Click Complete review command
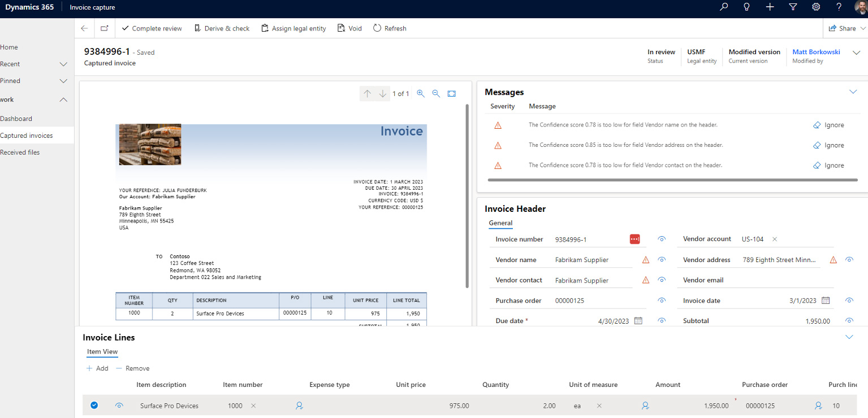Viewport: 868px width, 418px height. (152, 28)
